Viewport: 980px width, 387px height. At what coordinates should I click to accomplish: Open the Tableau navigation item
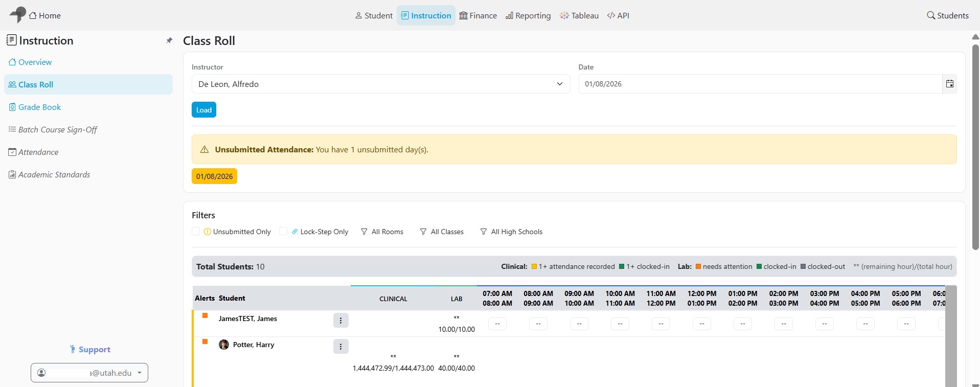(579, 15)
